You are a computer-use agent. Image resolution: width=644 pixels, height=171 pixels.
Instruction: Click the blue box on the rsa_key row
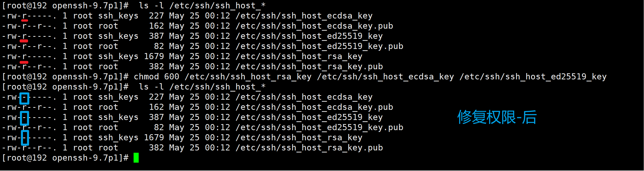click(x=25, y=138)
